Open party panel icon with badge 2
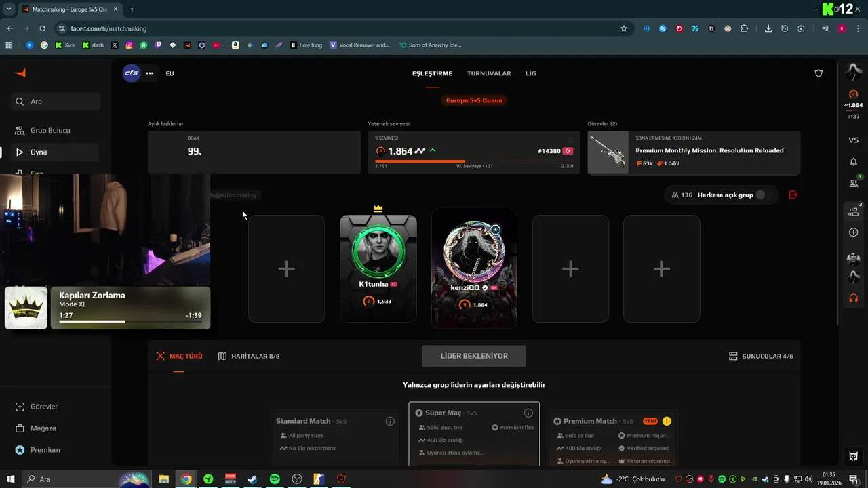868x488 pixels. tap(853, 211)
